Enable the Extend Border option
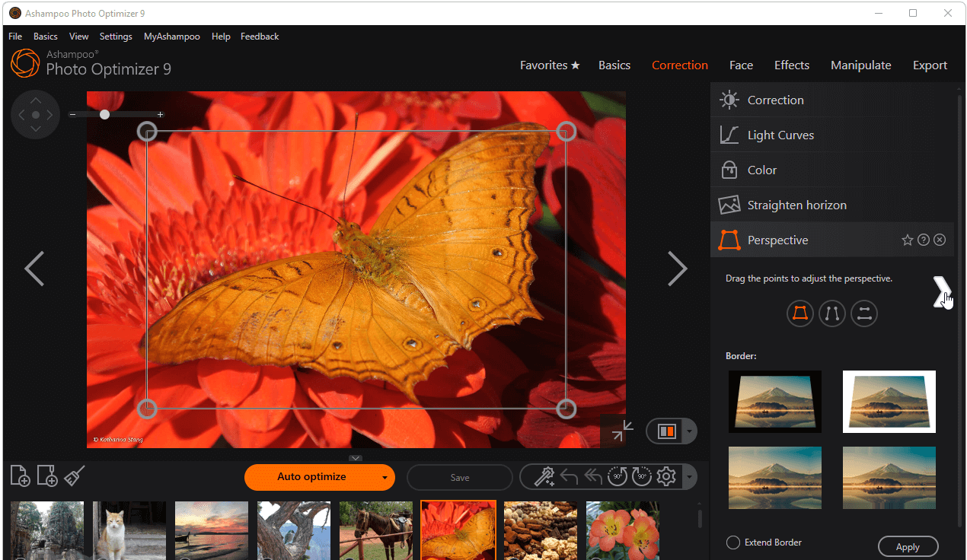The height and width of the screenshot is (560, 967). point(733,542)
